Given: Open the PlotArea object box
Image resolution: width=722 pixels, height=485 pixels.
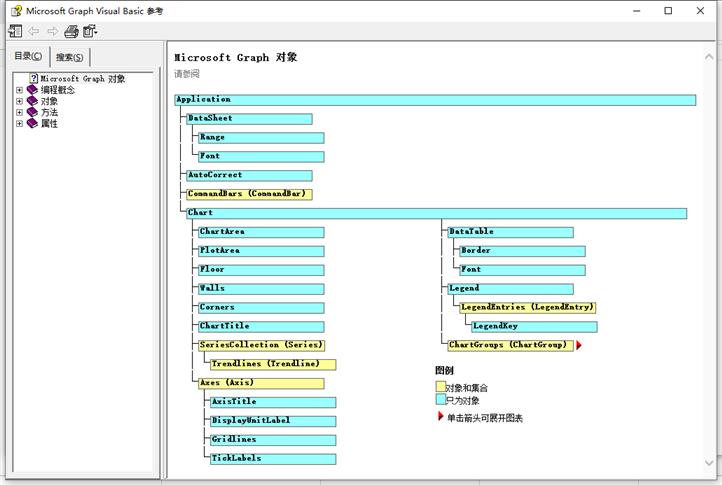Looking at the screenshot, I should (x=261, y=251).
